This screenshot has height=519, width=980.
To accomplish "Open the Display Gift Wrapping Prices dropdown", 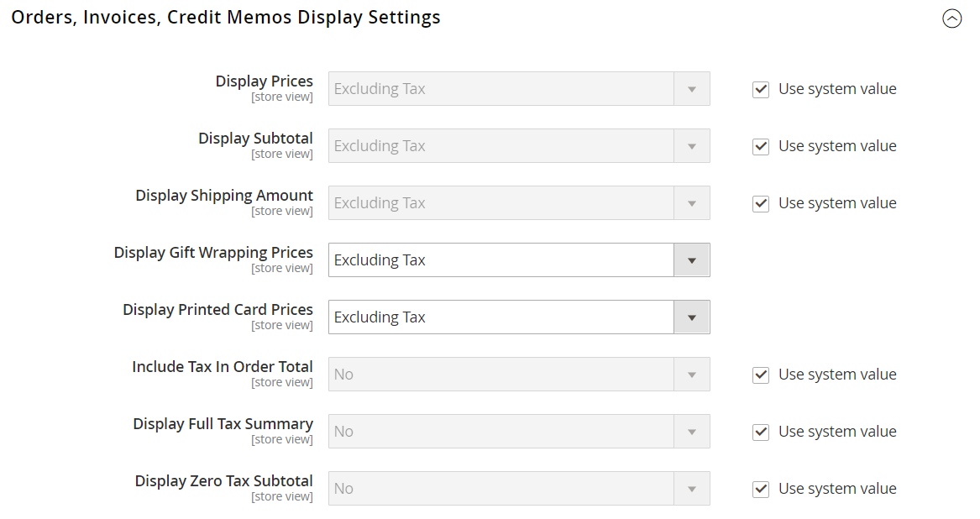I will (x=519, y=260).
